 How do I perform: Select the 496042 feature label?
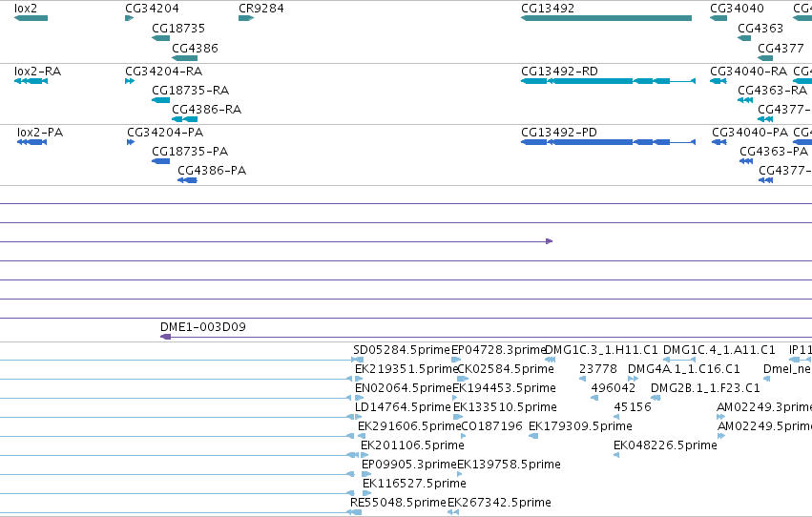tap(614, 387)
